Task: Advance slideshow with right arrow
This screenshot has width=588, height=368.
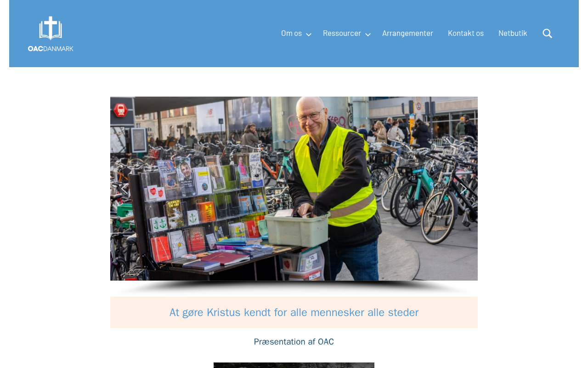Action: [x=464, y=189]
